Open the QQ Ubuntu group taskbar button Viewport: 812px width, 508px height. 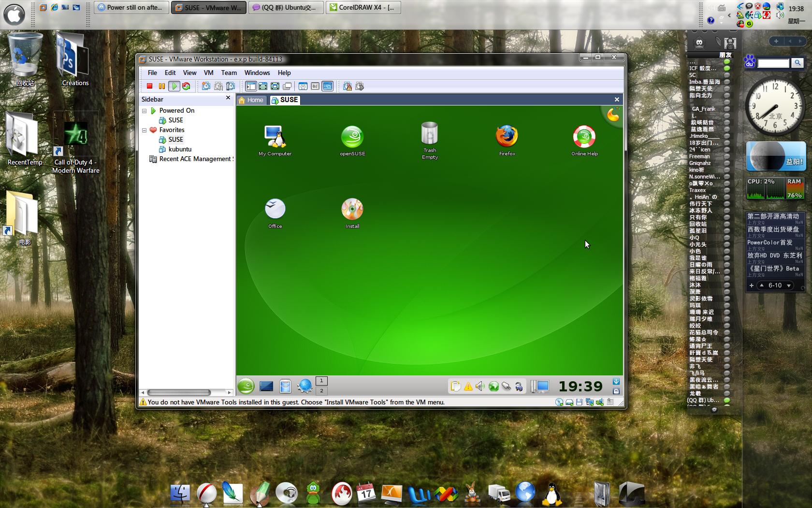point(286,7)
